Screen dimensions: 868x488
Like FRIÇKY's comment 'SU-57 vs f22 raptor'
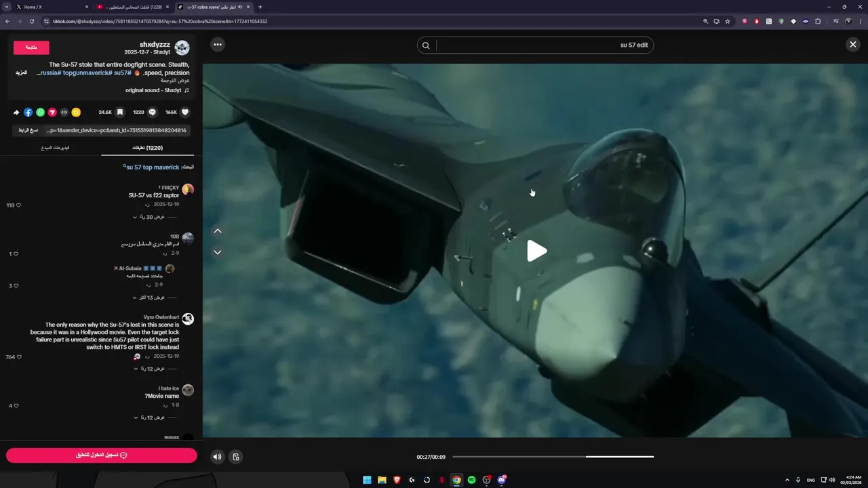(x=17, y=205)
